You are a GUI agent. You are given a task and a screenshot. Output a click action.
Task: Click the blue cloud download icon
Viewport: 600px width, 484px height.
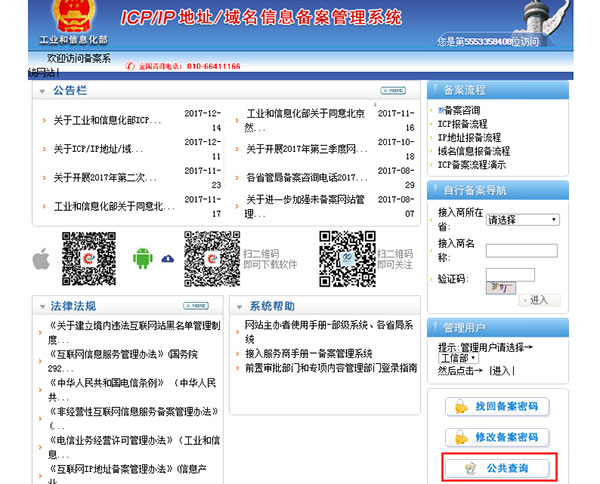(168, 259)
